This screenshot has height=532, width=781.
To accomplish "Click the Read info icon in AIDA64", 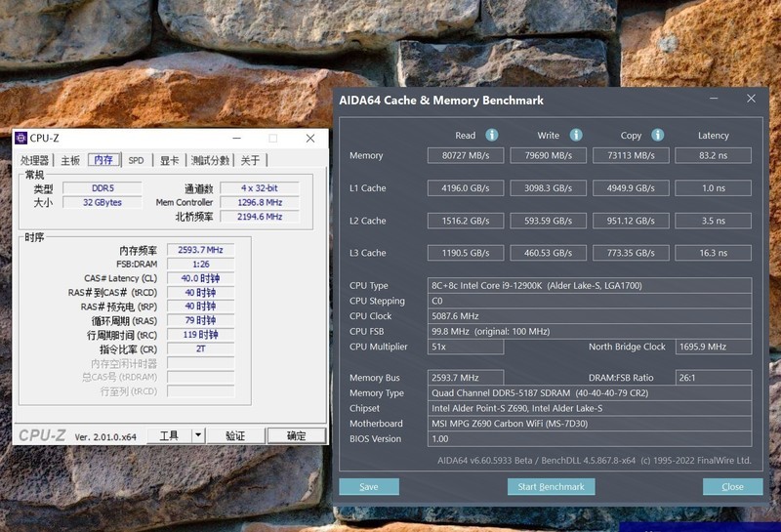I will [492, 135].
